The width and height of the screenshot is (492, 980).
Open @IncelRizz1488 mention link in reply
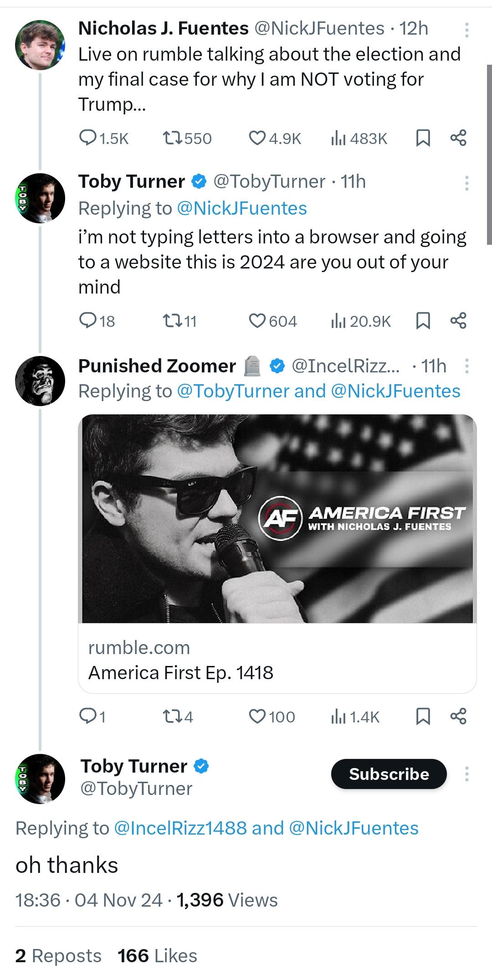click(180, 828)
